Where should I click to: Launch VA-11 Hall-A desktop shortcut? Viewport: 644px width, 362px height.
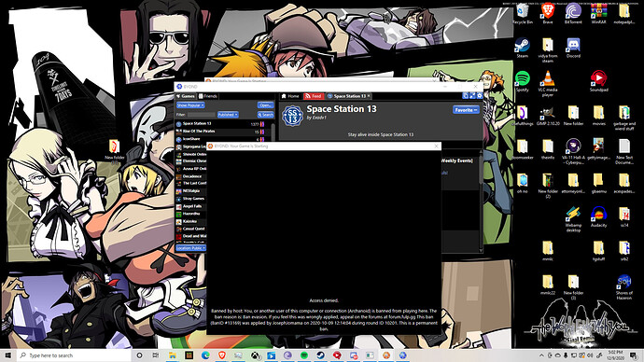click(573, 151)
